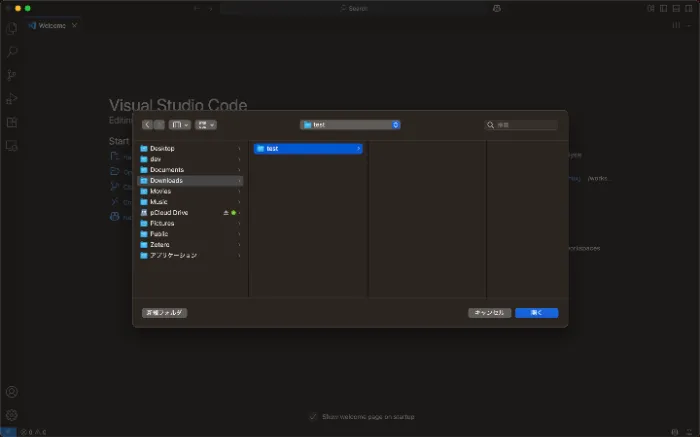Click the blue Open button in dialog

click(x=536, y=313)
